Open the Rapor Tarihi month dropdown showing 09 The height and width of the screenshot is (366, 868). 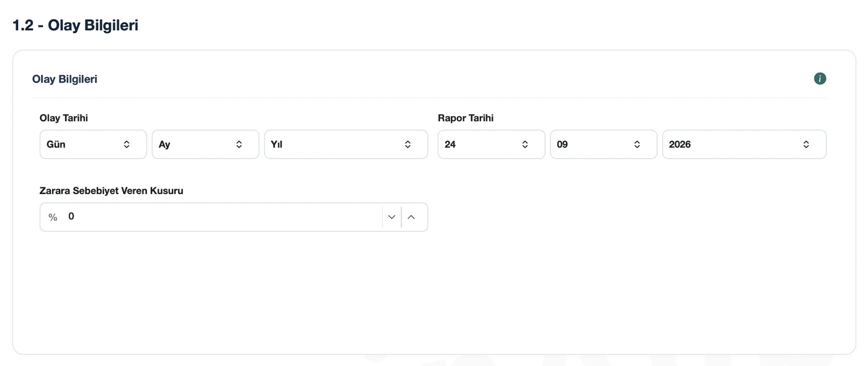point(604,145)
